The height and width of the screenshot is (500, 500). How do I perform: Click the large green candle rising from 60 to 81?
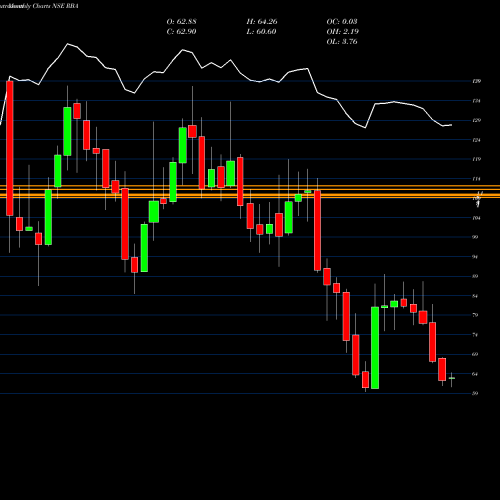click(375, 348)
